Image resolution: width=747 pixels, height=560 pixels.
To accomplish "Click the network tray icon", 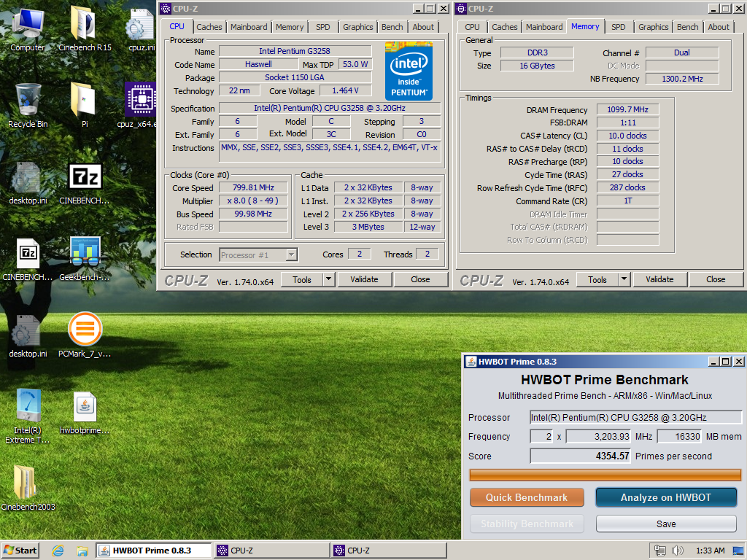I will (x=659, y=551).
